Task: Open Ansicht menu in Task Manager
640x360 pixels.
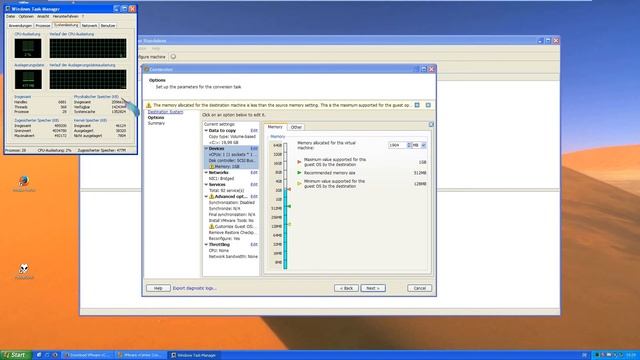Action: [43, 16]
